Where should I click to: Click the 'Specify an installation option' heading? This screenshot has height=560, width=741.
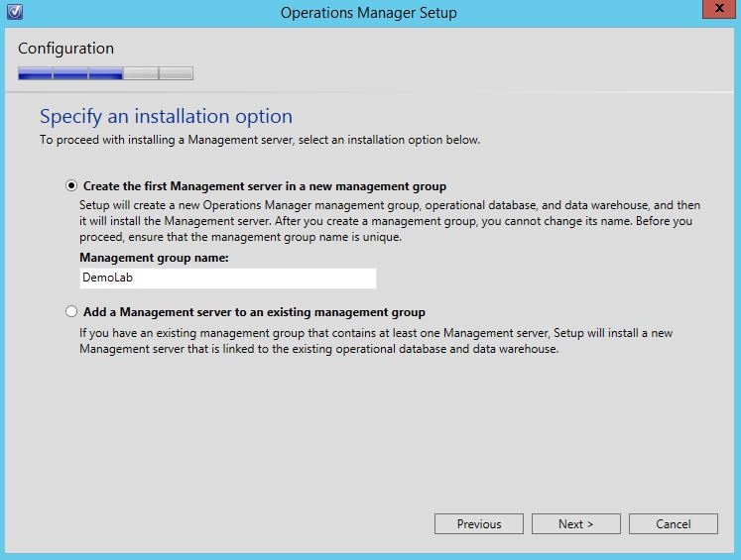pos(166,117)
